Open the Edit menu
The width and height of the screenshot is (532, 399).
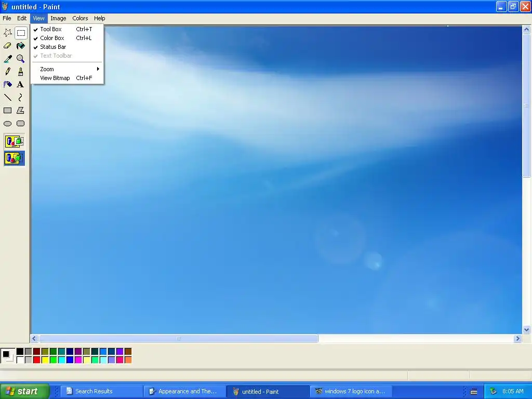[22, 18]
